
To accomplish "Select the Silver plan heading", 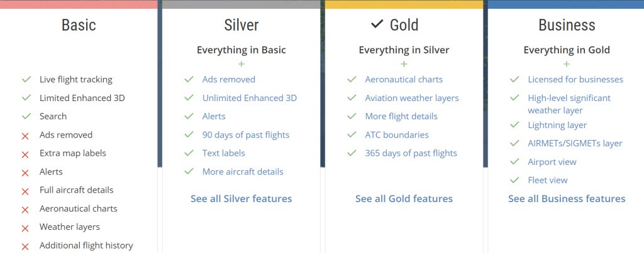I will click(241, 25).
